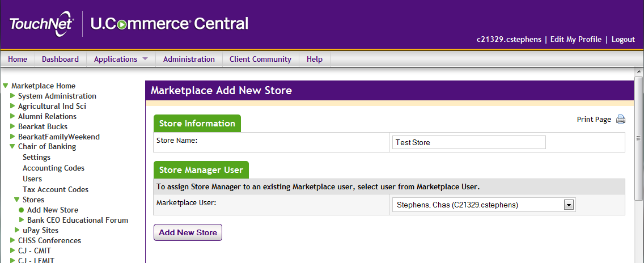Open the Applications menu
The height and width of the screenshot is (263, 644).
pyautogui.click(x=116, y=59)
